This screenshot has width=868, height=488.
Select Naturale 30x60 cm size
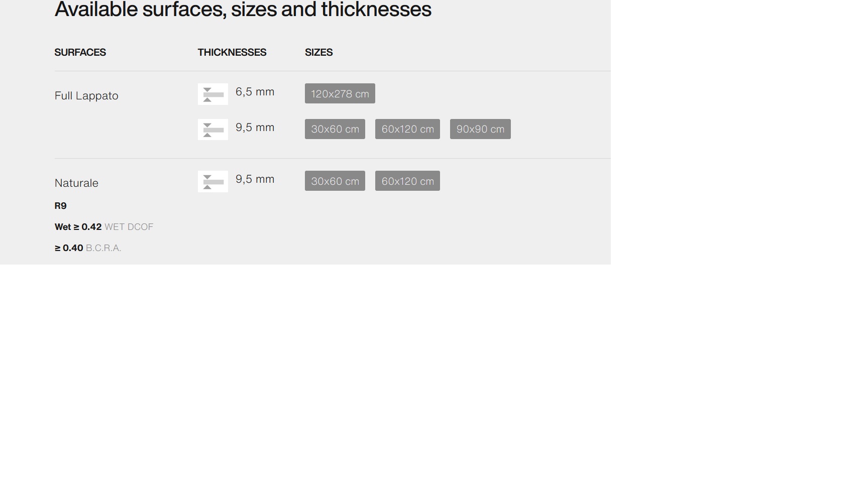335,181
